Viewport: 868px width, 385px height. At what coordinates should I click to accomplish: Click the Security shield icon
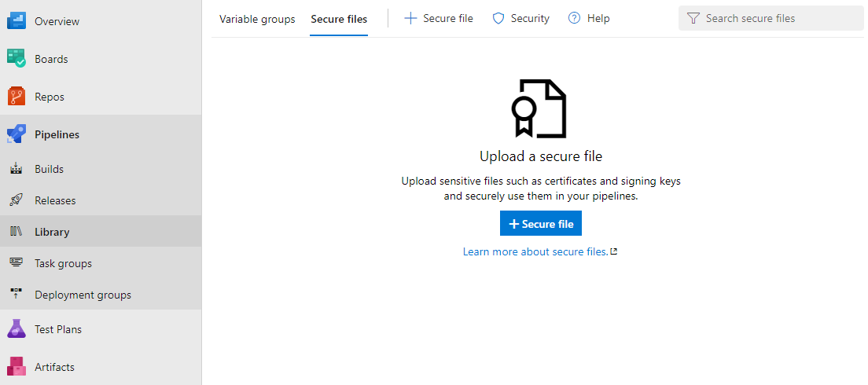tap(498, 18)
